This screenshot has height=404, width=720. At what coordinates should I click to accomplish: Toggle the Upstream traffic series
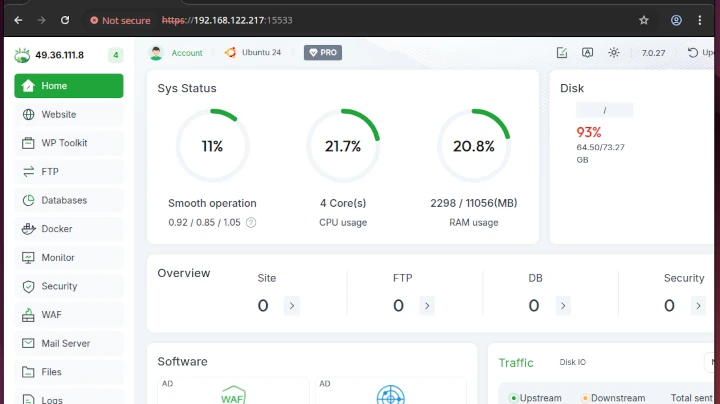535,398
